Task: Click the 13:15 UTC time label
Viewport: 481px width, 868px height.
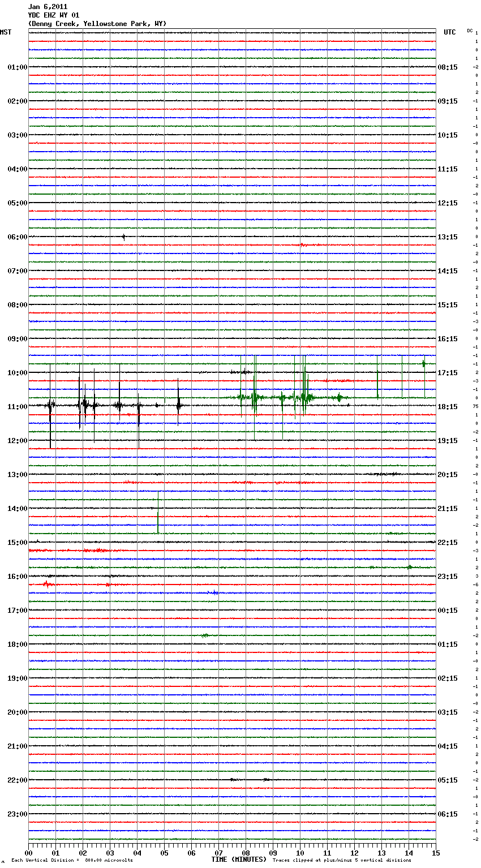Action: 448,237
